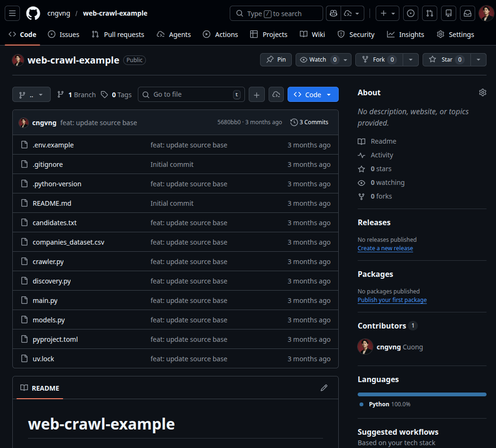Open commit hash 5680bb0
Image resolution: width=496 pixels, height=448 pixels.
click(x=229, y=122)
